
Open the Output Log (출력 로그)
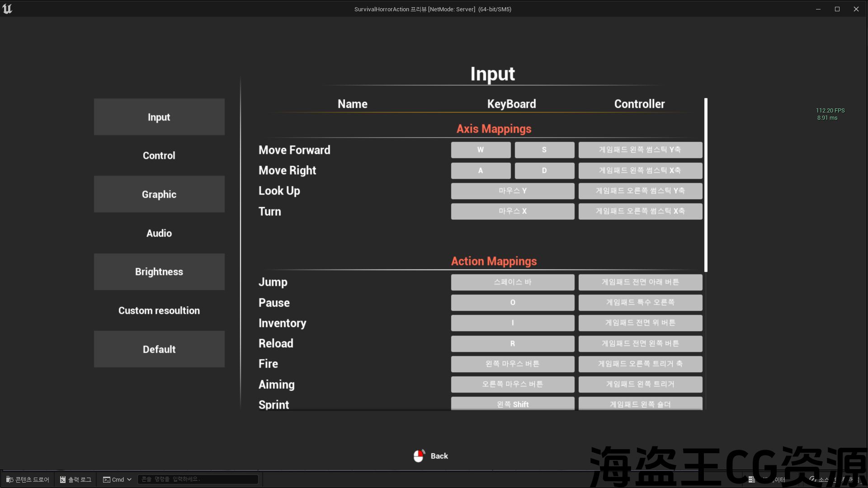point(75,479)
